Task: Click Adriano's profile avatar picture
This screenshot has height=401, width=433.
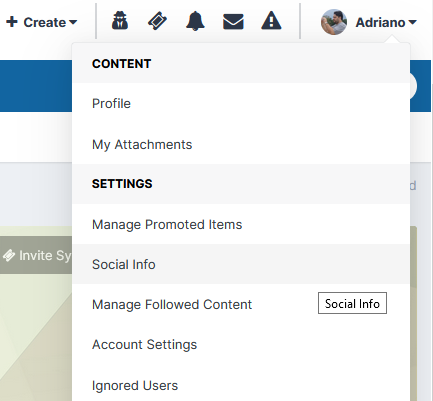Action: pos(334,22)
